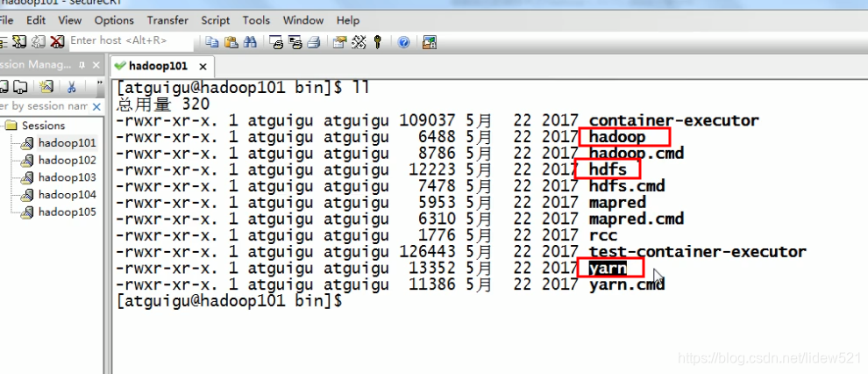Click the file size 12223
Screen dimensions: 868x374
click(x=431, y=169)
